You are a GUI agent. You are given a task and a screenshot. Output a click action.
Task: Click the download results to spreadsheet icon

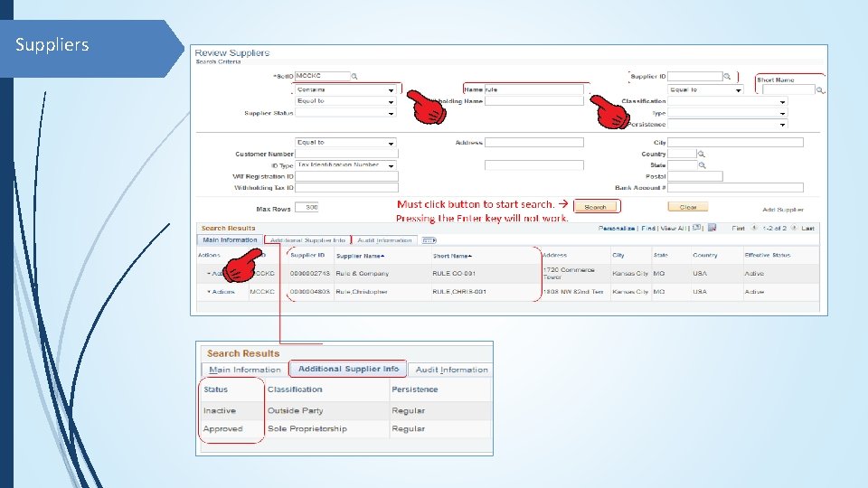click(x=712, y=228)
